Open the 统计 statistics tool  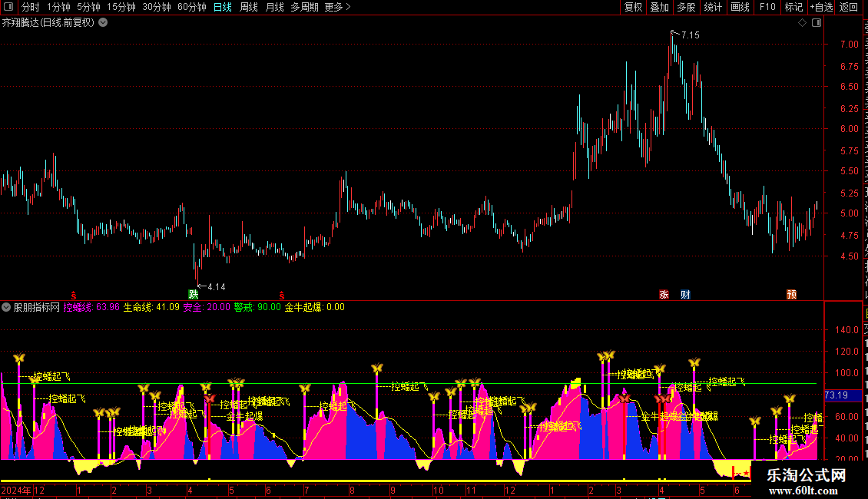[x=712, y=7]
